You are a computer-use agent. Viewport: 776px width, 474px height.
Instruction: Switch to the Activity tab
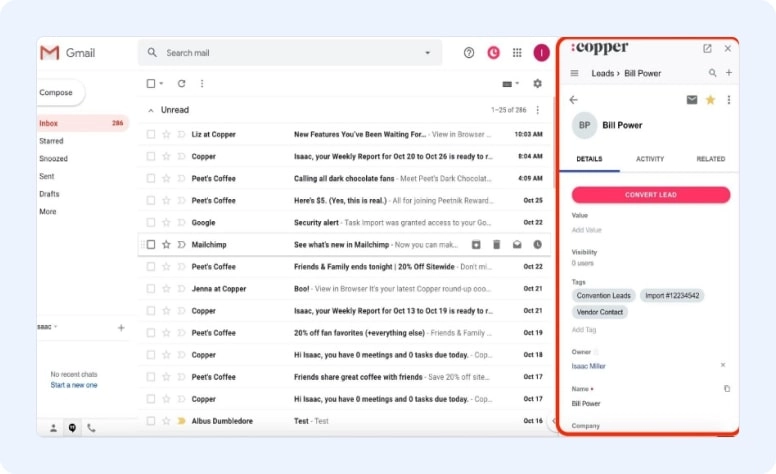(650, 159)
